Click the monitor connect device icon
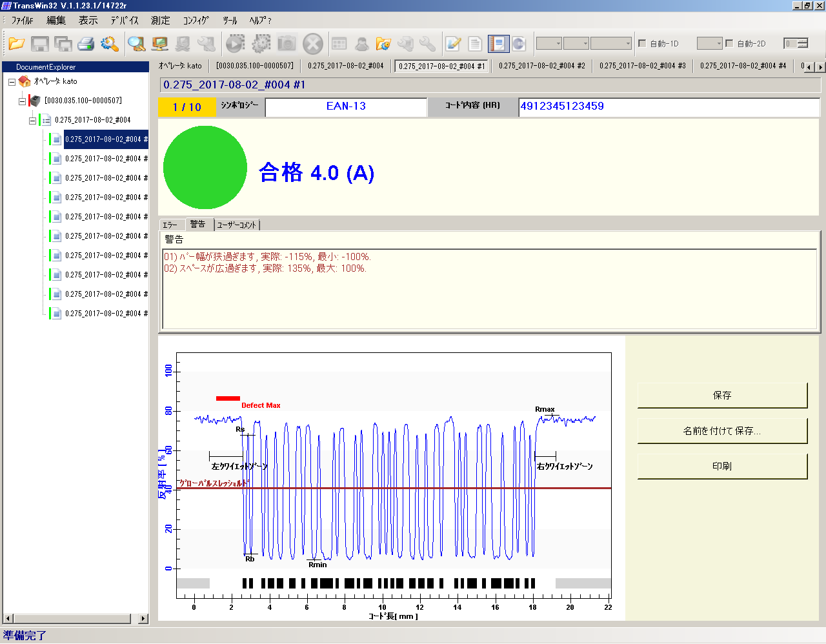The image size is (826, 644). (x=159, y=44)
